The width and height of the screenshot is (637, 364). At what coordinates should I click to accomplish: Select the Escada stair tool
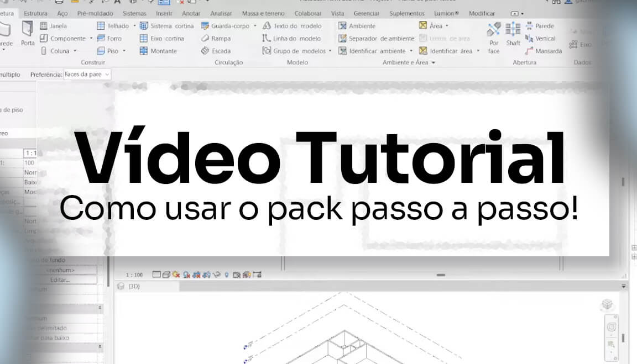205,51
